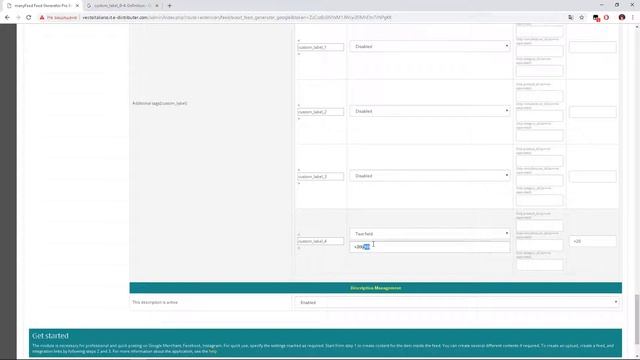Click the extension icon with red badge
The width and height of the screenshot is (640, 360).
pos(596,18)
